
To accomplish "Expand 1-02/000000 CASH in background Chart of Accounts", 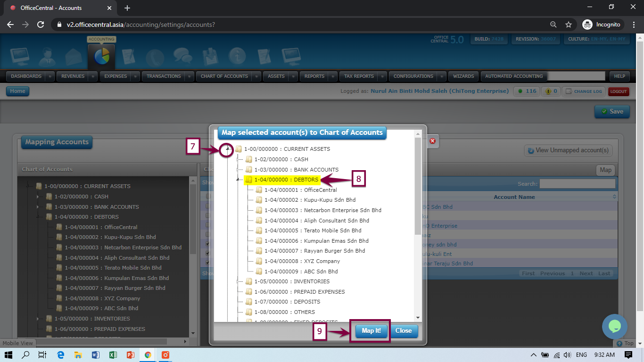I will (38, 197).
